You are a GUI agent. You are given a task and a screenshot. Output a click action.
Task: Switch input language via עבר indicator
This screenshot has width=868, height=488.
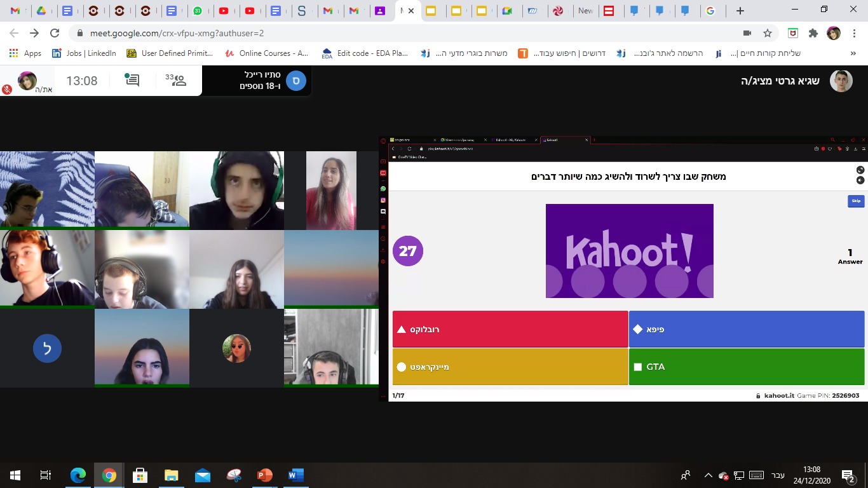(x=778, y=475)
